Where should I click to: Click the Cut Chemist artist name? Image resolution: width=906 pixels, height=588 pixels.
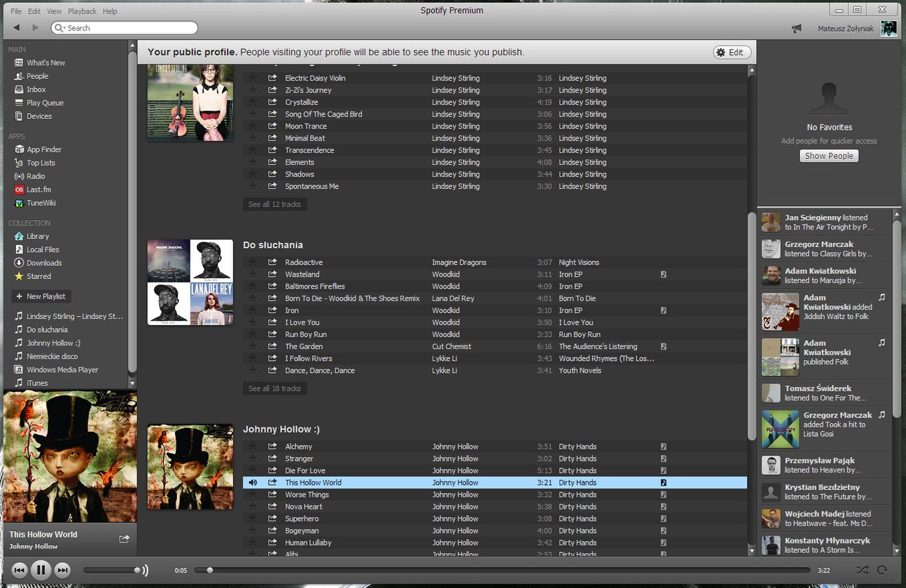(451, 346)
